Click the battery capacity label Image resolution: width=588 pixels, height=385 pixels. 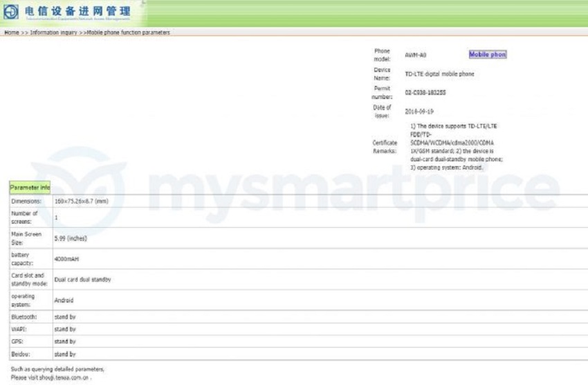pos(22,259)
